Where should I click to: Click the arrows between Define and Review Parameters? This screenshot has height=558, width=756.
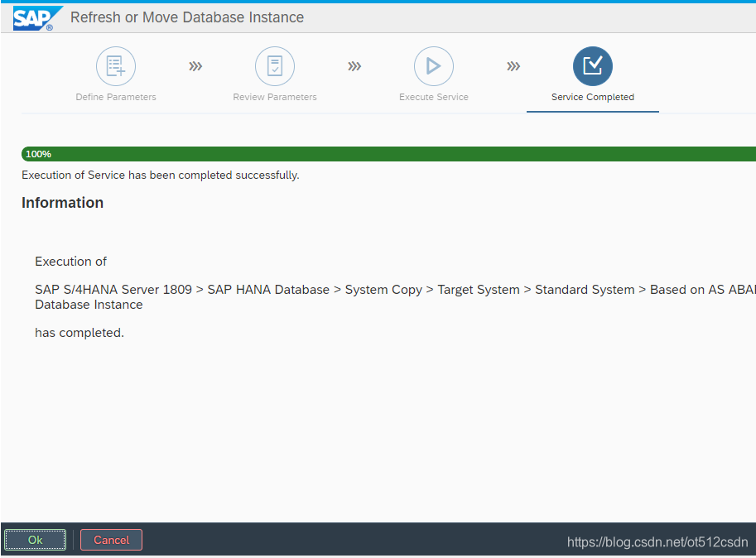pos(195,66)
